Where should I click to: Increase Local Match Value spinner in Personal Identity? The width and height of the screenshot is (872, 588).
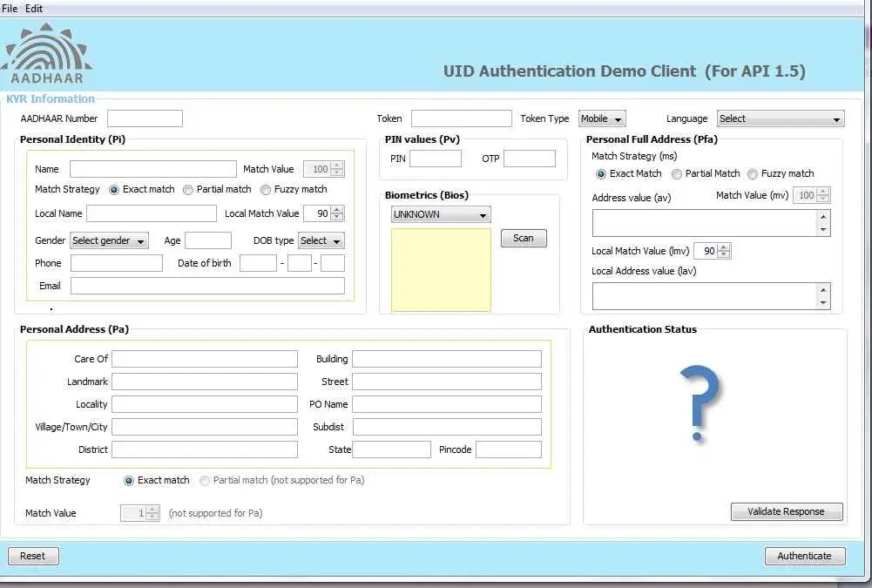(337, 210)
